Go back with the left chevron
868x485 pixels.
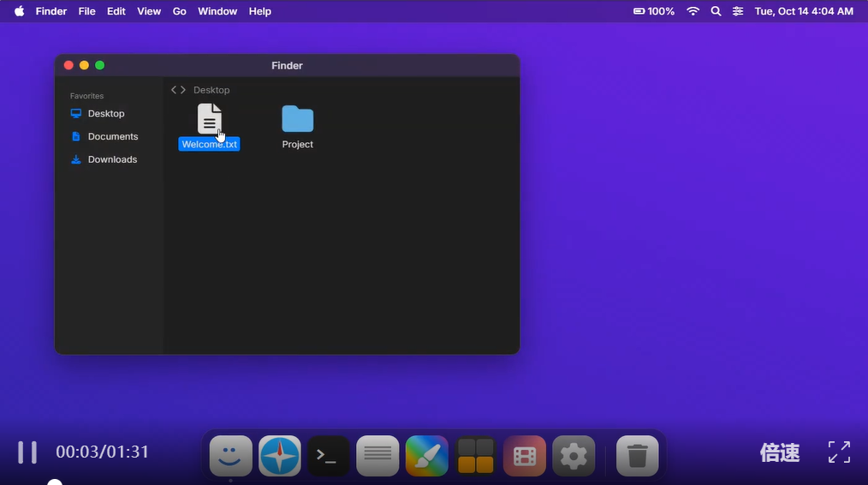pyautogui.click(x=174, y=90)
